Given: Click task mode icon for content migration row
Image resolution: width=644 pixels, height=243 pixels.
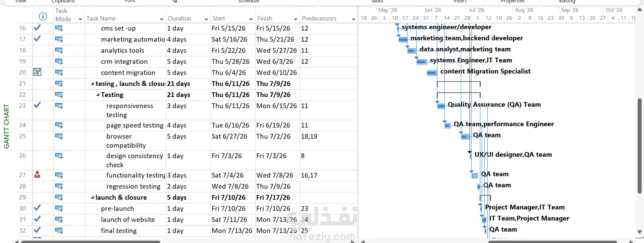Looking at the screenshot, I should tap(59, 72).
